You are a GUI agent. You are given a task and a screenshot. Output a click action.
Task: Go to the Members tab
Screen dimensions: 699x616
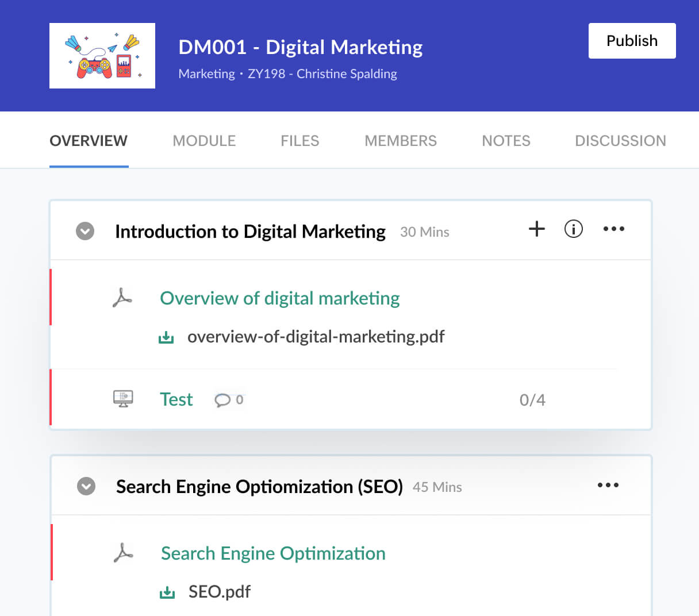pos(400,141)
